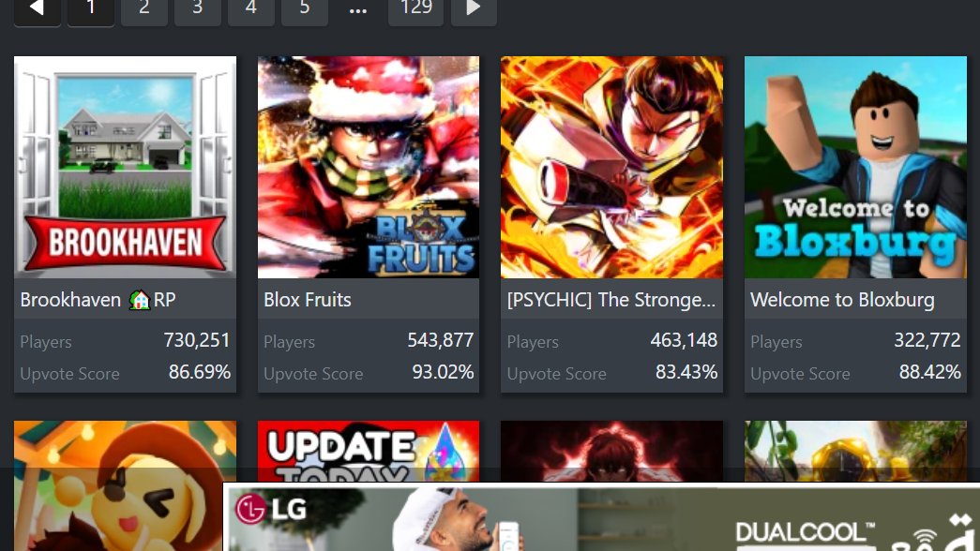
Task: Click Brookhaven player count 730,251
Action: pos(197,340)
